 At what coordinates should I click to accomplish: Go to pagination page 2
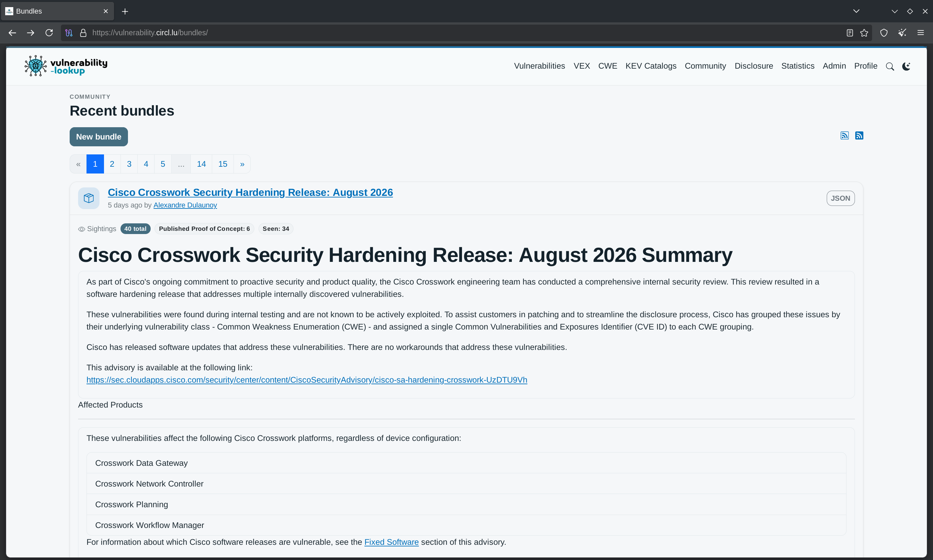click(112, 164)
